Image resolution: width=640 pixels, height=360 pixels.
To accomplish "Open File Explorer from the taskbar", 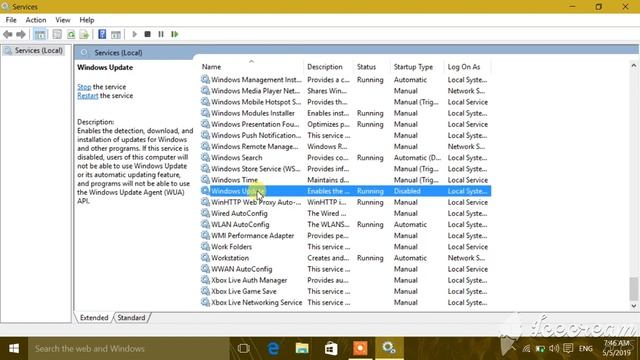I will coord(302,349).
